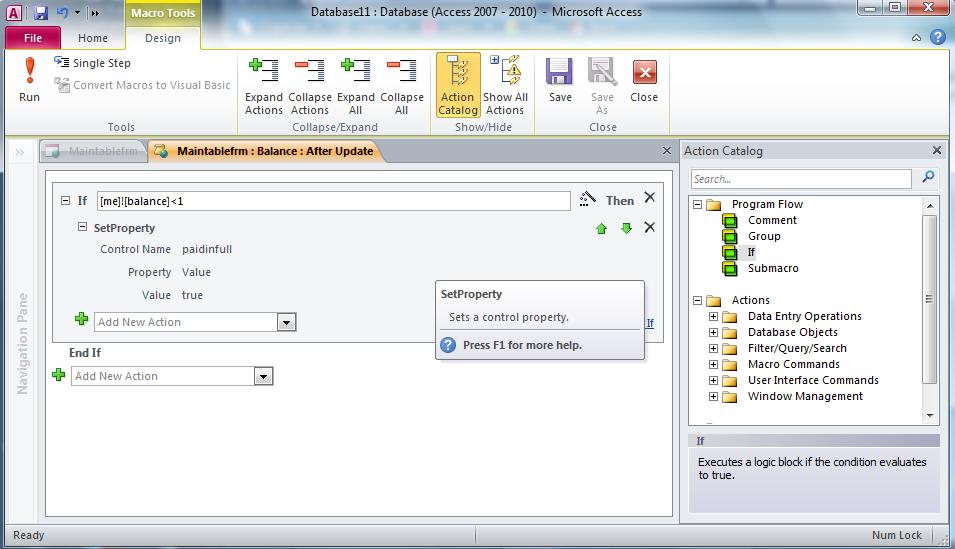Click Collapse All in the ribbon
The image size is (955, 549).
(401, 85)
